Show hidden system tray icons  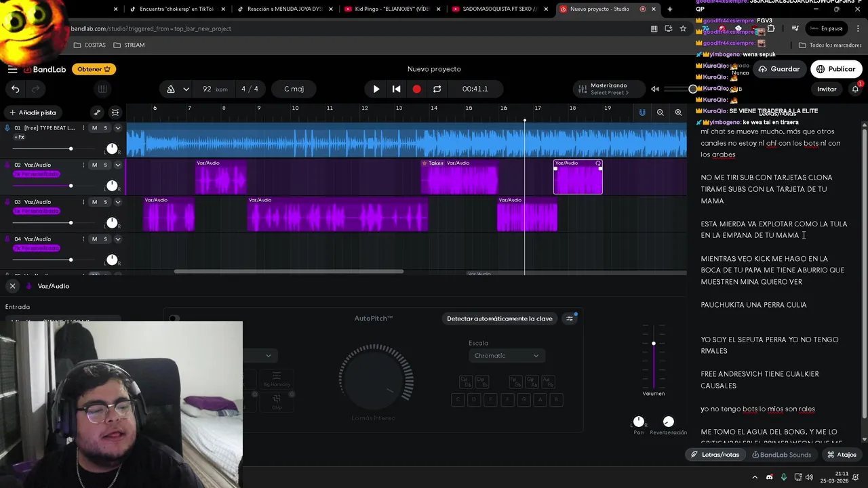[755, 477]
